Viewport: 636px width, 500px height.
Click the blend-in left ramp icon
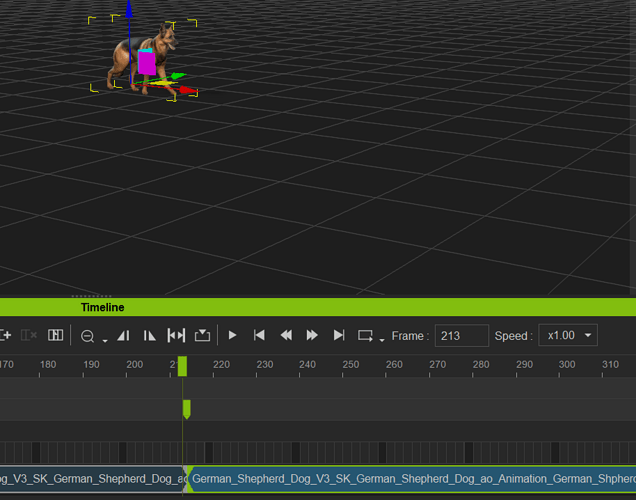(x=123, y=336)
